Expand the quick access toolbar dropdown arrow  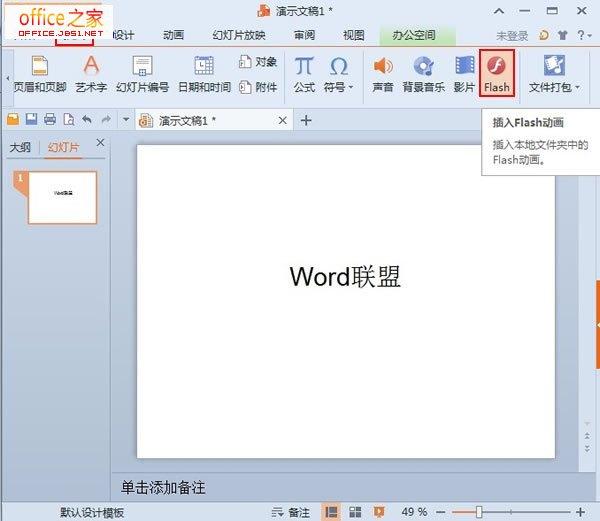click(126, 120)
